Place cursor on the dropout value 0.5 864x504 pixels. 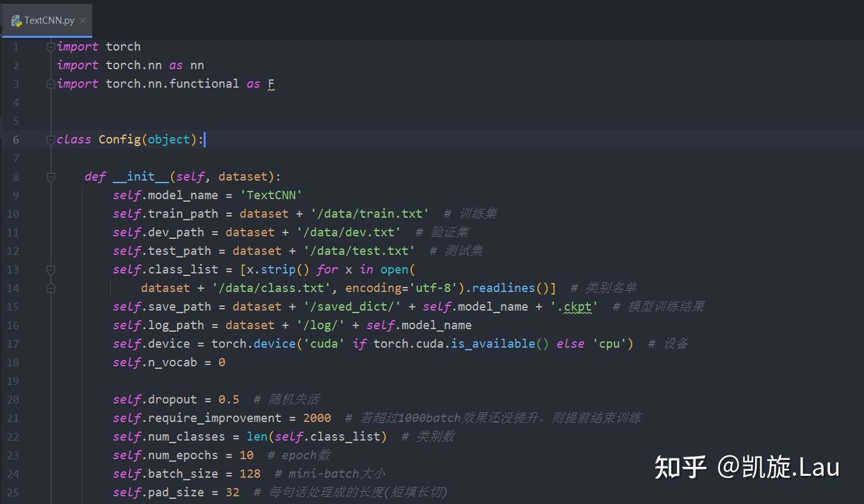tap(228, 399)
